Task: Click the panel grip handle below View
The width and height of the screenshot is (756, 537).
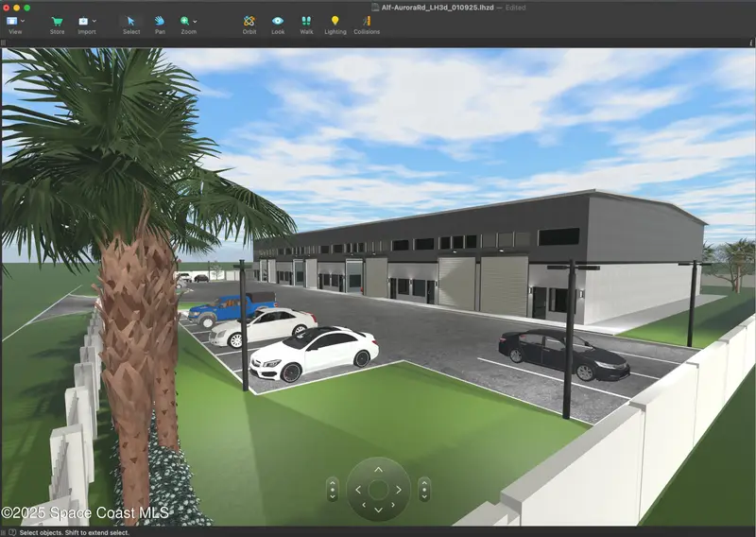Action: tap(4, 43)
